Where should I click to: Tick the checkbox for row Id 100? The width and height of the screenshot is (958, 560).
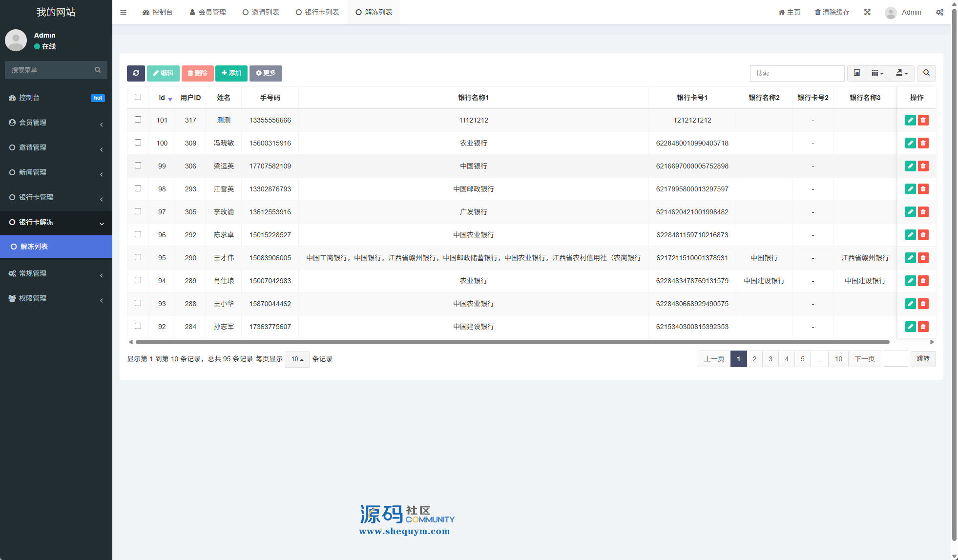pos(138,143)
